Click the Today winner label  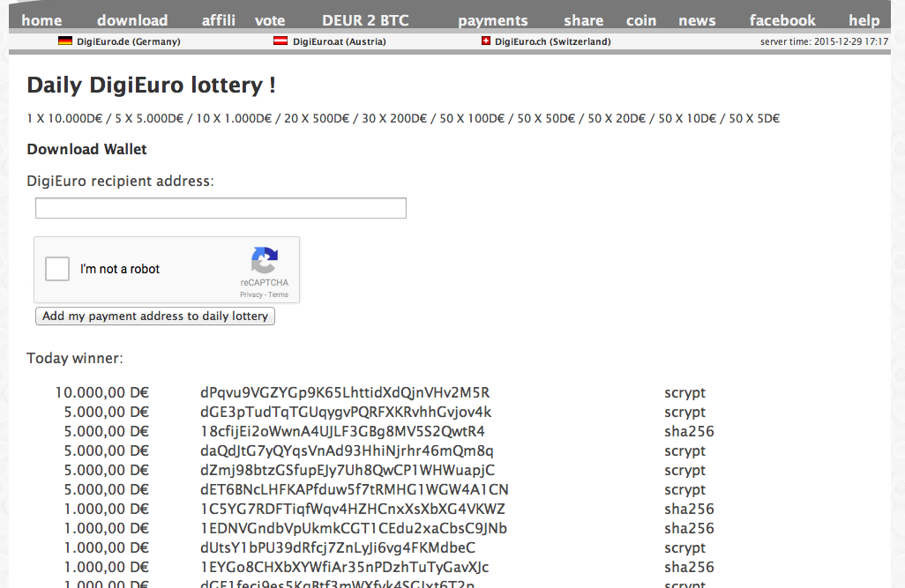(75, 358)
